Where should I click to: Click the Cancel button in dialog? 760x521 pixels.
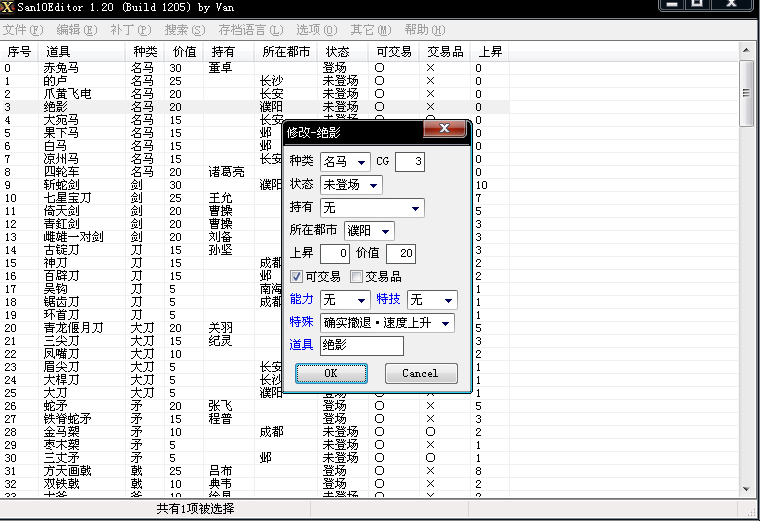pos(420,373)
